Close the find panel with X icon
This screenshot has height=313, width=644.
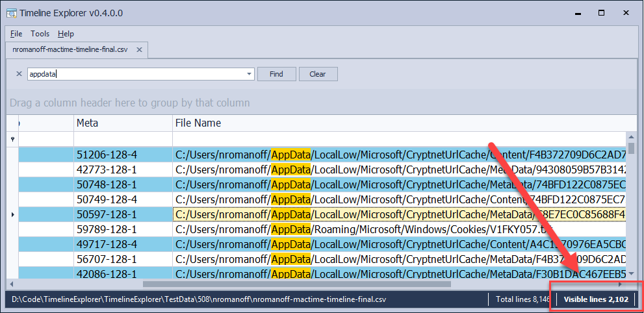coord(18,74)
